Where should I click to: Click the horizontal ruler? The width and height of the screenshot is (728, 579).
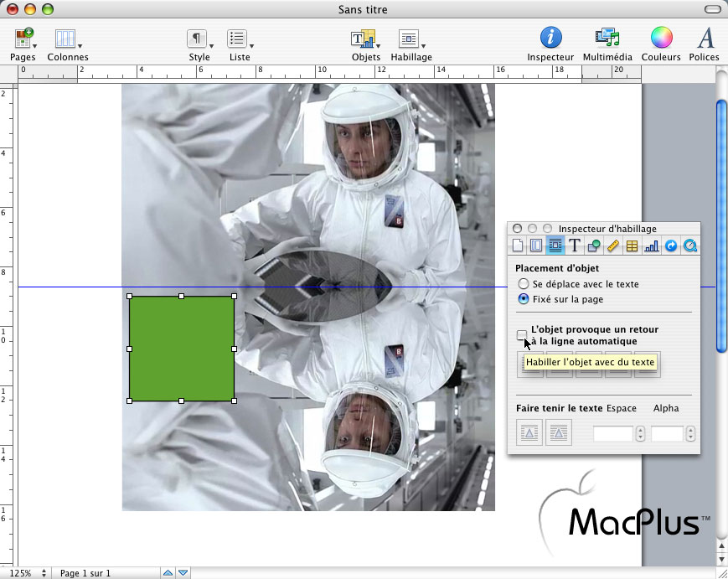(x=329, y=74)
